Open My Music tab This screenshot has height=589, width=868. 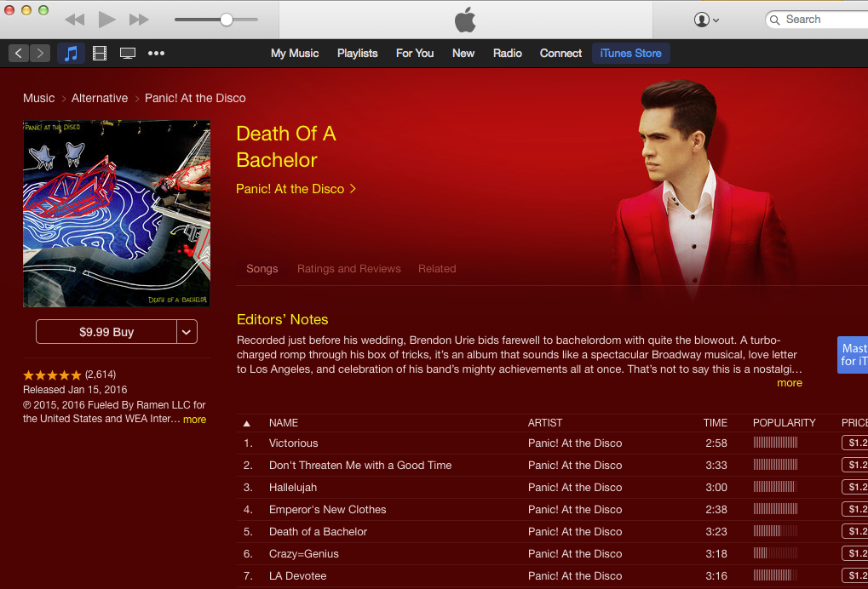click(295, 53)
